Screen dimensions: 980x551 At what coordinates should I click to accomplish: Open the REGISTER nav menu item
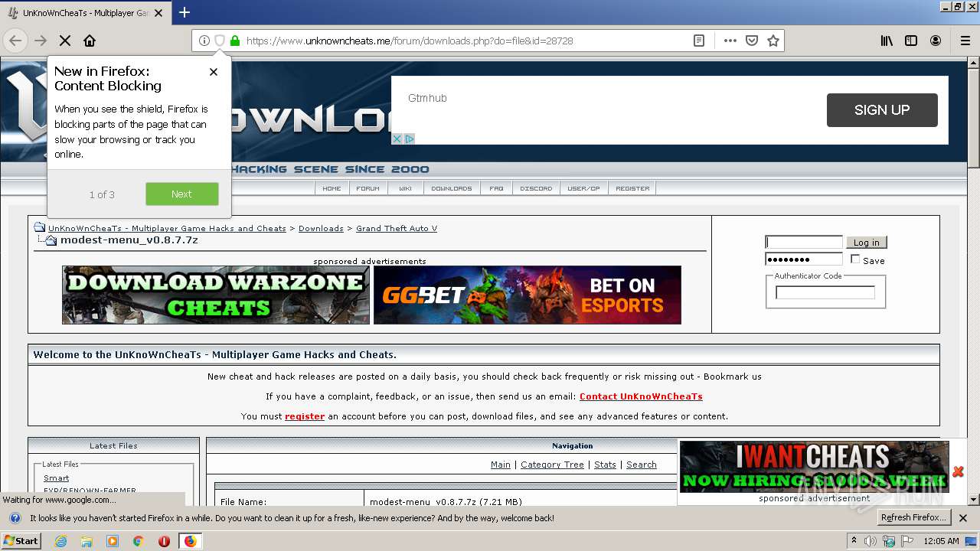coord(632,188)
